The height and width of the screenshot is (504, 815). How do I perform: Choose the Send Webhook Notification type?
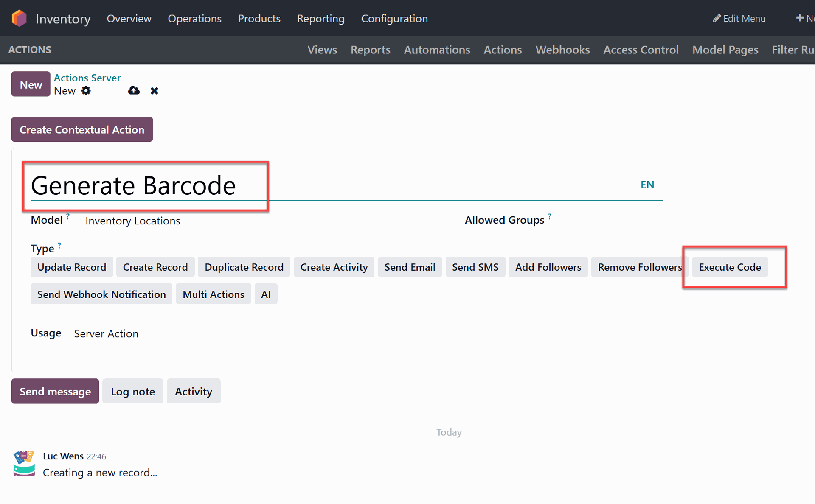coord(101,294)
